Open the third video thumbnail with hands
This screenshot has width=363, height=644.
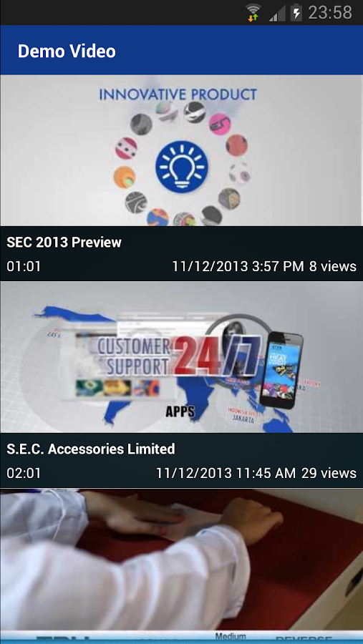click(x=181, y=566)
